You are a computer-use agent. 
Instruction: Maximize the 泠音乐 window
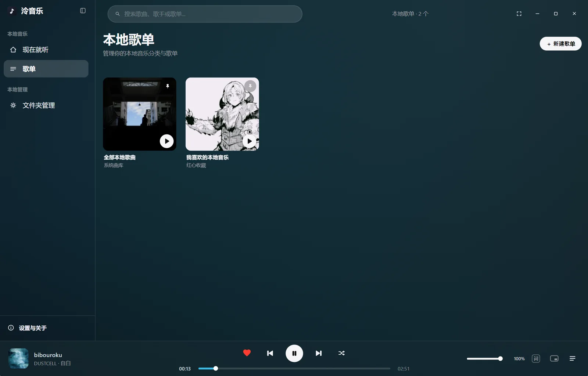pyautogui.click(x=556, y=14)
